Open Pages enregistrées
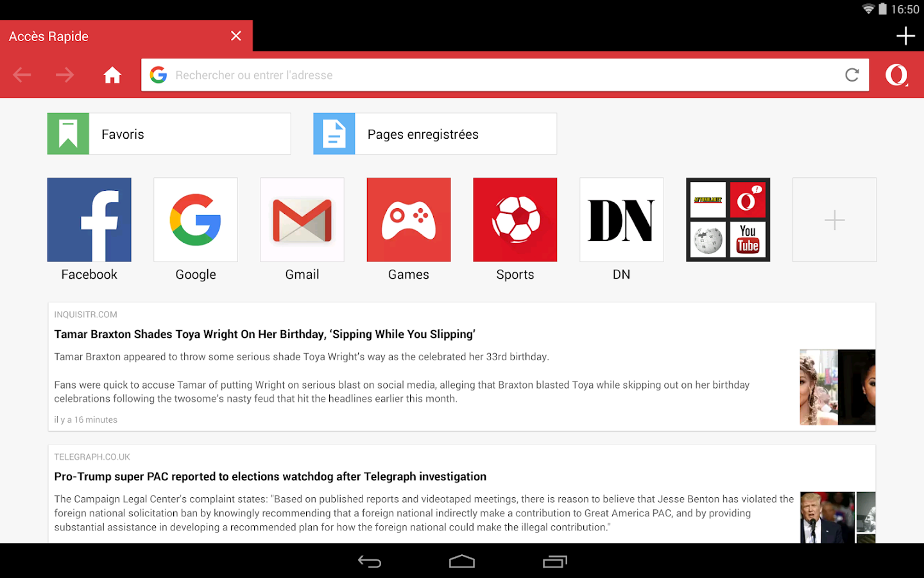The width and height of the screenshot is (924, 578). pos(435,134)
